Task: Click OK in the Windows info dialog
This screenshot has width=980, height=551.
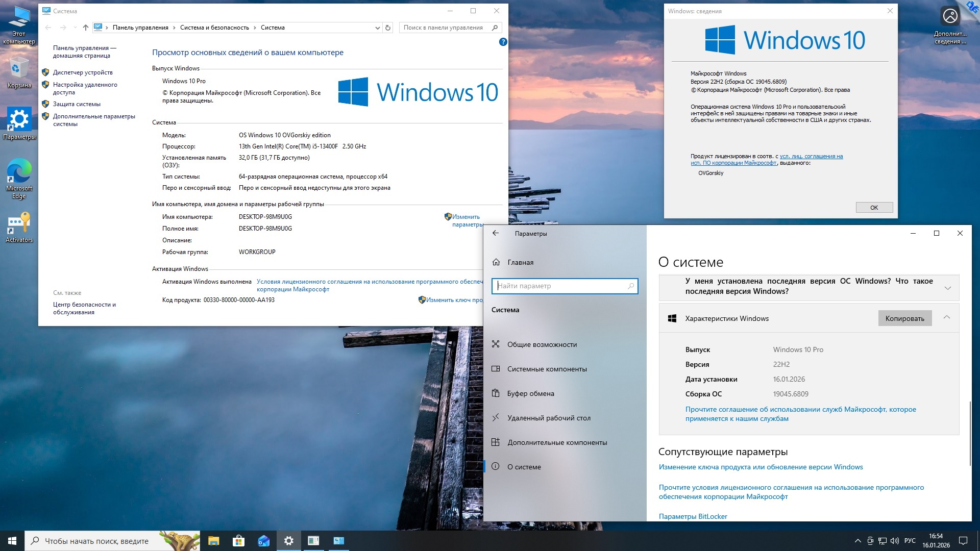Action: [874, 208]
